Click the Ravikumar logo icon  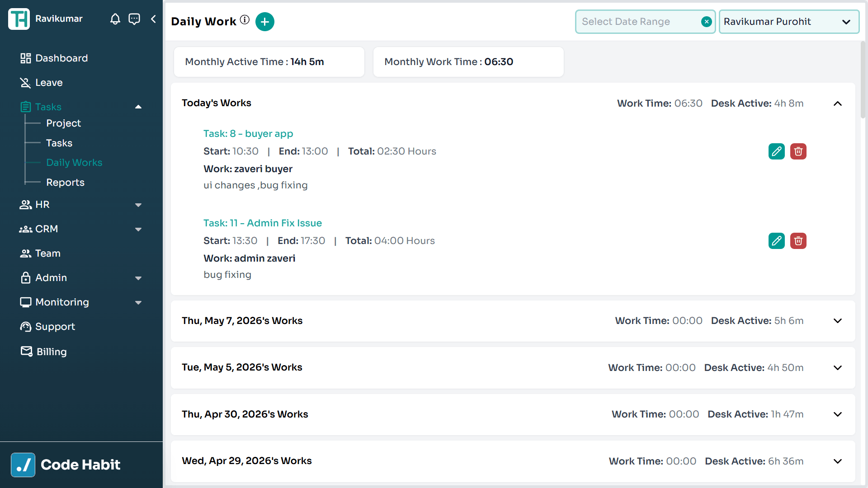pos(19,19)
